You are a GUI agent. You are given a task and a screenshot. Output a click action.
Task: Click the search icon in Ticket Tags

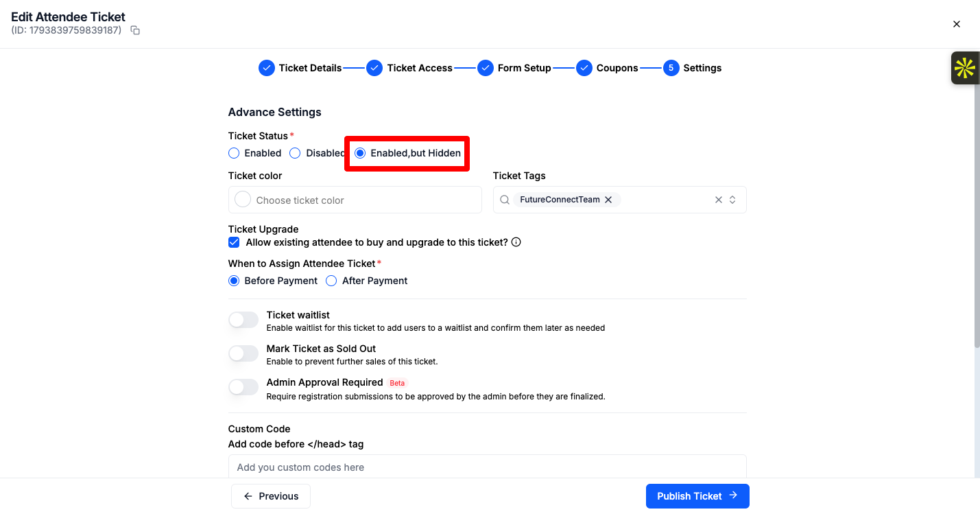(x=505, y=200)
